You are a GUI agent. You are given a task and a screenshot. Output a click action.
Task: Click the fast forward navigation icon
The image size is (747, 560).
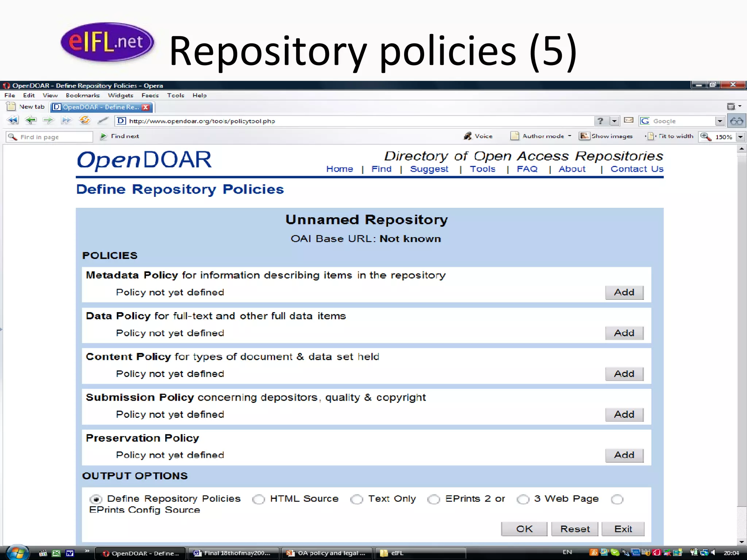66,120
